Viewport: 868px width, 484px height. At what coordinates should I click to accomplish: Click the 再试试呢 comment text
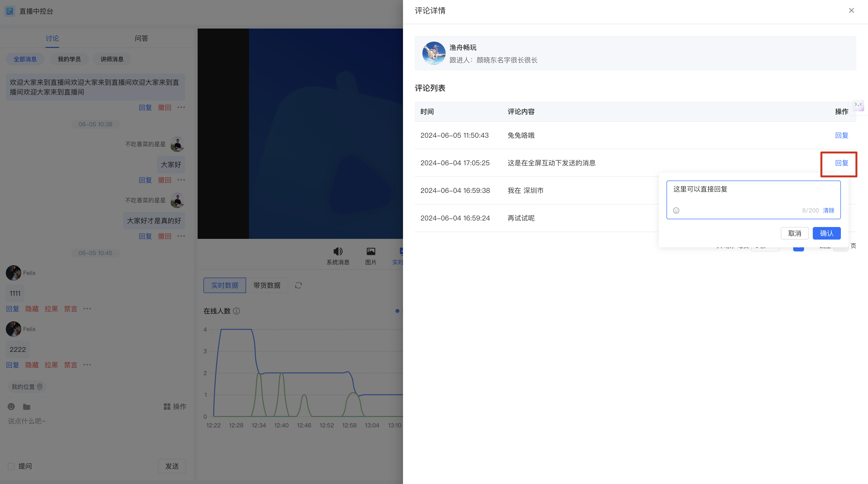click(521, 218)
